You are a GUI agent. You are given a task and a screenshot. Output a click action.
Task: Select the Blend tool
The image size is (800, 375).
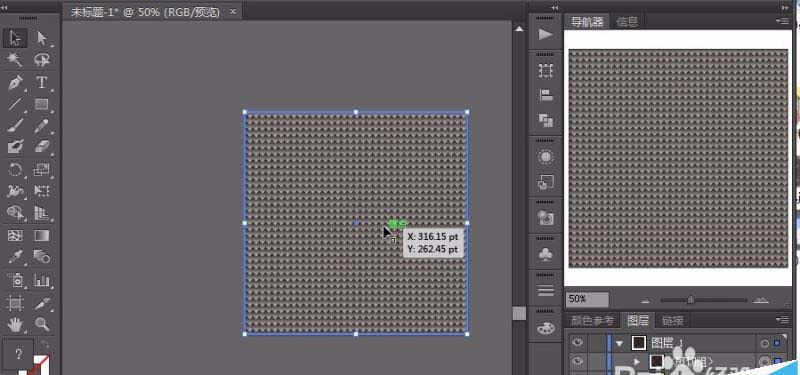click(42, 257)
